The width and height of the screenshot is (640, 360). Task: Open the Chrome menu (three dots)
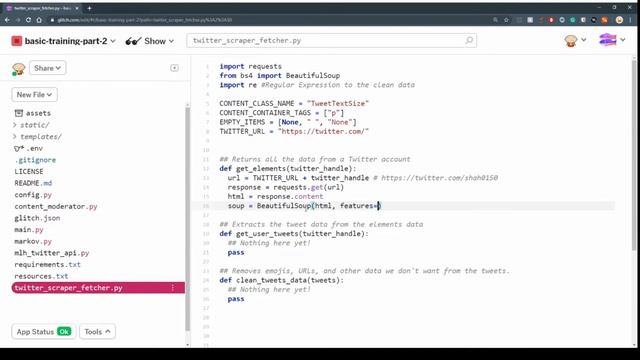pos(631,20)
